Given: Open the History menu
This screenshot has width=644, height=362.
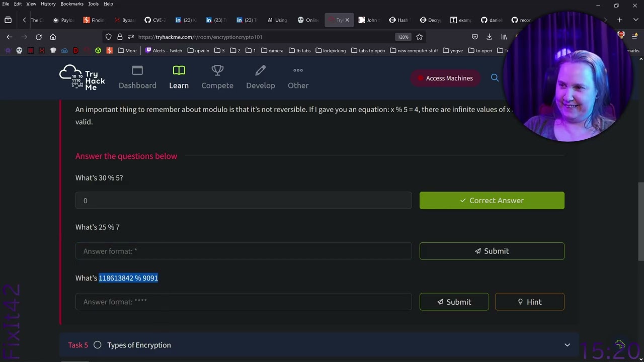Looking at the screenshot, I should coord(48,4).
